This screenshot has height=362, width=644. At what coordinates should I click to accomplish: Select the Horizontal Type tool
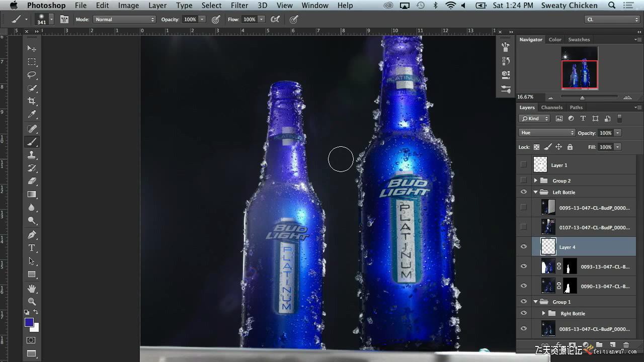click(x=32, y=248)
